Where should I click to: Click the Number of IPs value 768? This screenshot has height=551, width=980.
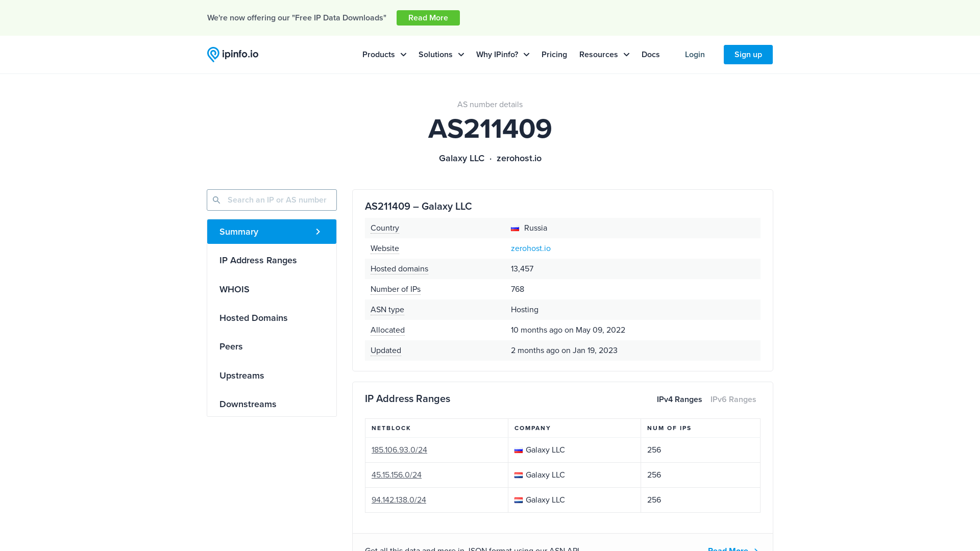click(x=518, y=289)
